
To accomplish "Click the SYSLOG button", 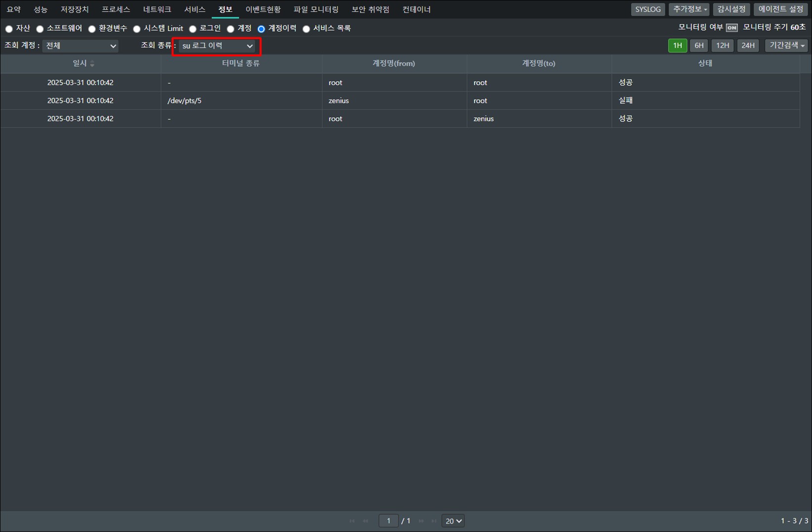I will click(647, 9).
